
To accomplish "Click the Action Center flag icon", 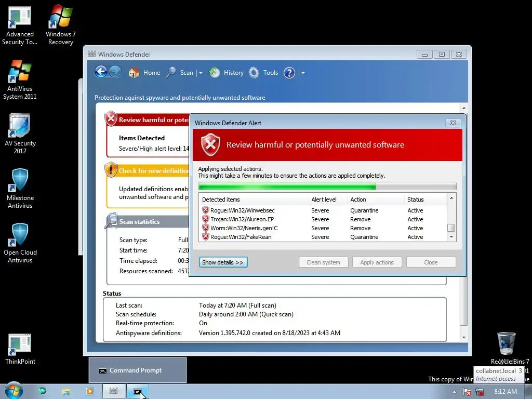I will [x=467, y=392].
